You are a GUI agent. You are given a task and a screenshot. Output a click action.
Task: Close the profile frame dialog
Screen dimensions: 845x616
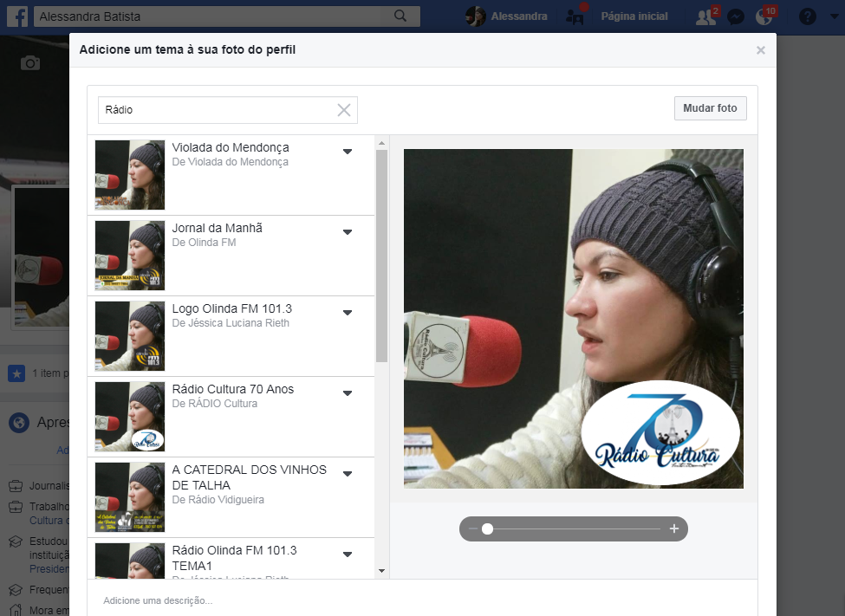[761, 50]
